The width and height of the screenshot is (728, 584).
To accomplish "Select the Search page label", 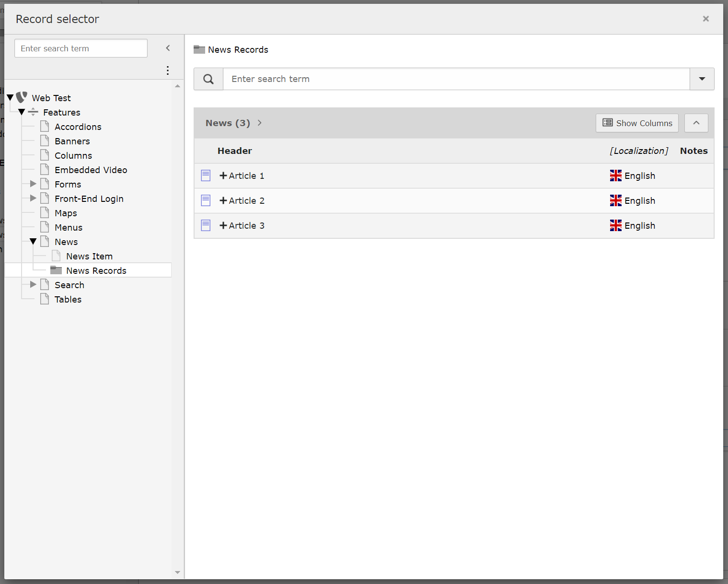I will (x=69, y=285).
